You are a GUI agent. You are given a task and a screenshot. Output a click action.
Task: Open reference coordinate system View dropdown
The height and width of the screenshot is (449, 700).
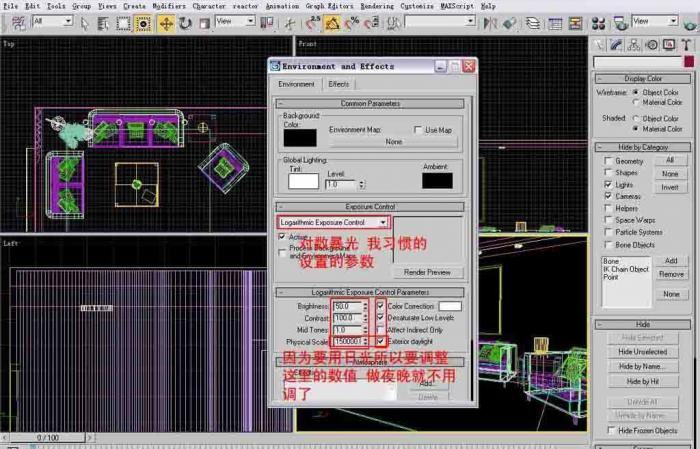click(250, 21)
